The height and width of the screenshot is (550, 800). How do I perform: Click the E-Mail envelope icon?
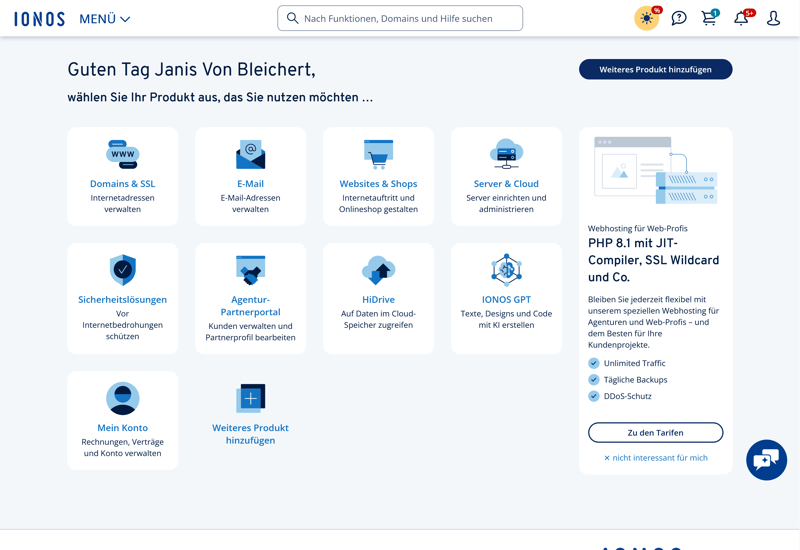click(251, 154)
